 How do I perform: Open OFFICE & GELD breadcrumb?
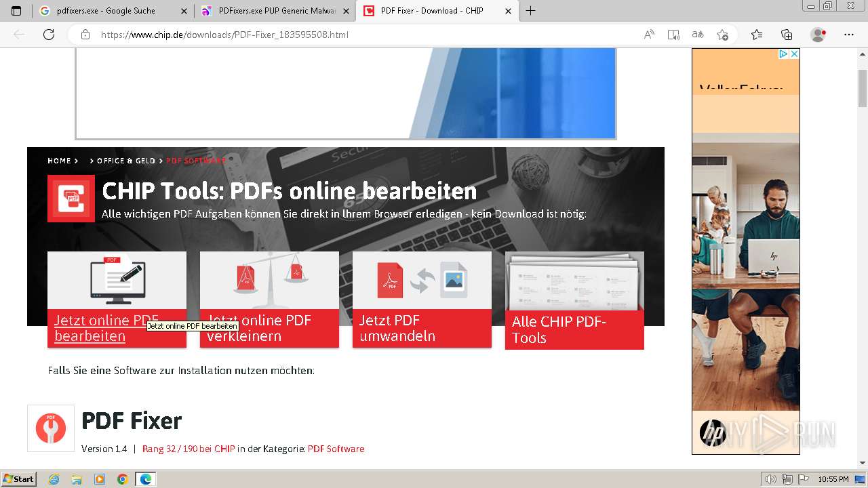point(126,161)
